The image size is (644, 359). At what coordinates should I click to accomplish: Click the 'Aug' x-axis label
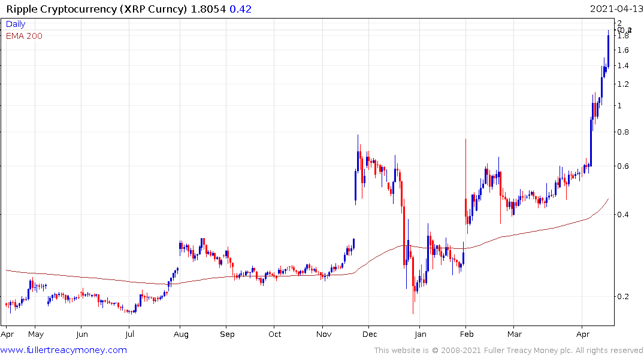[181, 334]
